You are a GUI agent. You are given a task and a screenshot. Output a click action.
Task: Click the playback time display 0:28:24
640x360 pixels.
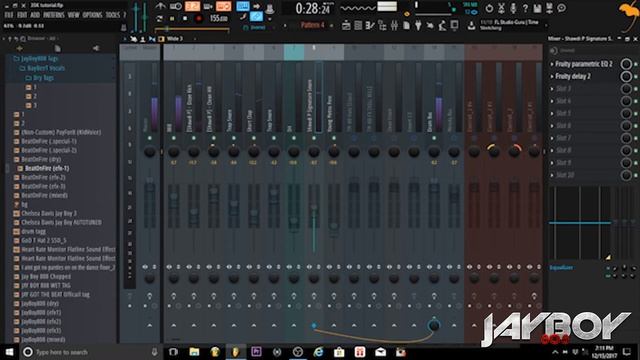312,8
